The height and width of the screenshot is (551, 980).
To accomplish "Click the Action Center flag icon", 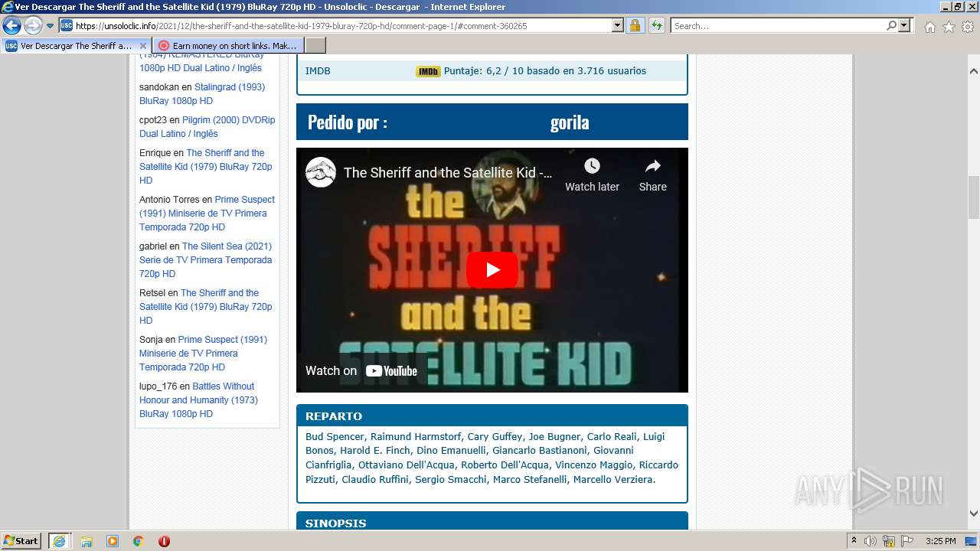I will (x=907, y=541).
